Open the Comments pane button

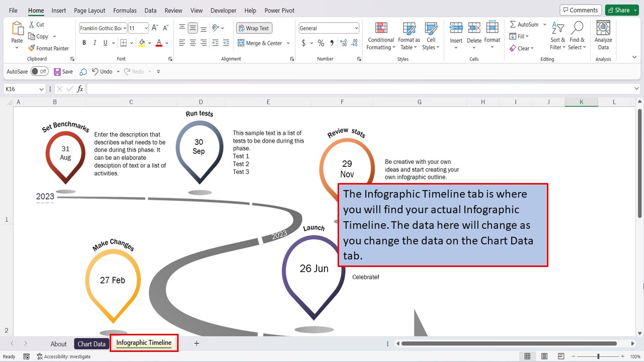[x=581, y=10]
